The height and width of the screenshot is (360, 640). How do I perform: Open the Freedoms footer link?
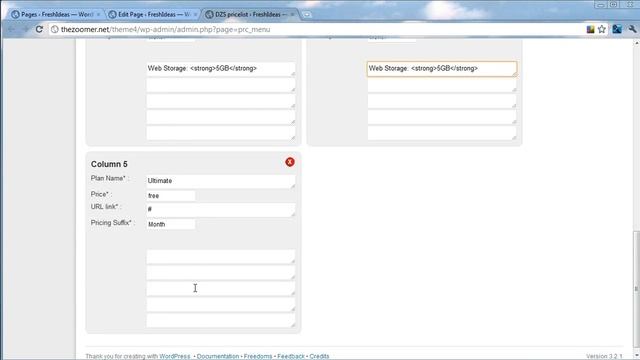[258, 356]
